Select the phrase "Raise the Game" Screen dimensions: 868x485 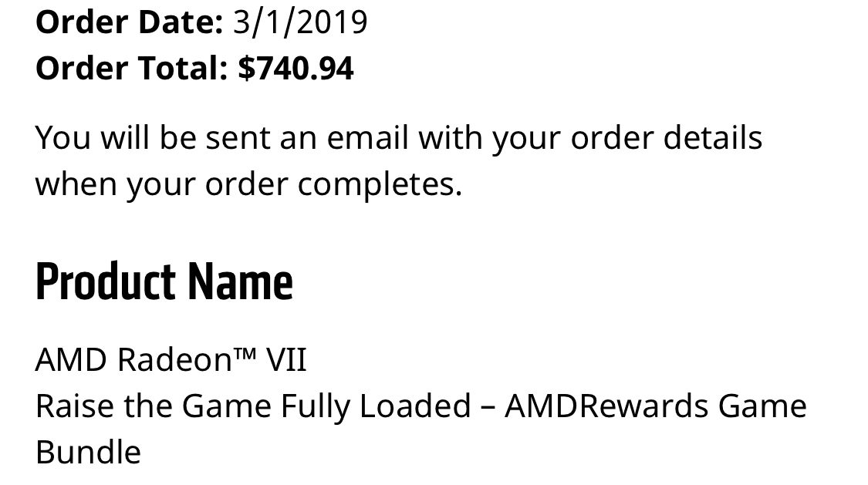click(154, 406)
